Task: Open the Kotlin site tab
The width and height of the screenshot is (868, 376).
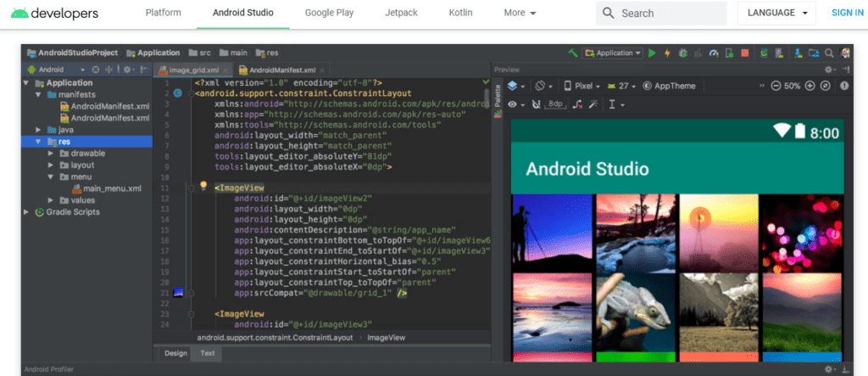Action: [460, 13]
